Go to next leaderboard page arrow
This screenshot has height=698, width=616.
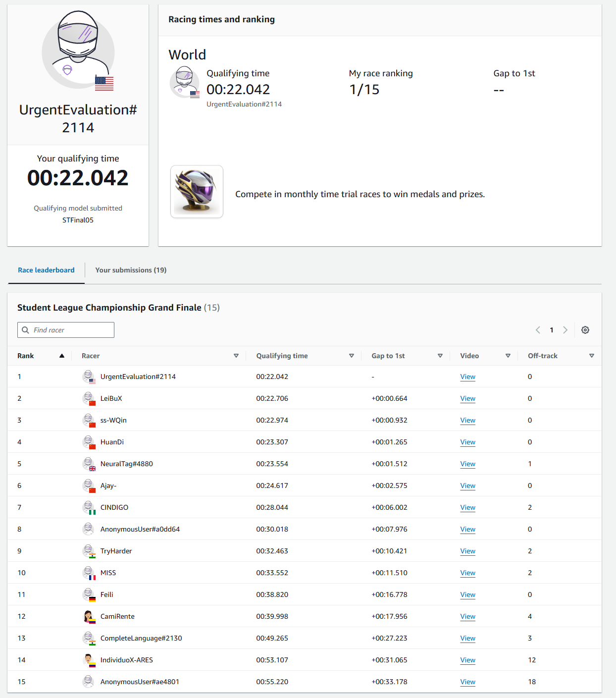click(x=565, y=330)
